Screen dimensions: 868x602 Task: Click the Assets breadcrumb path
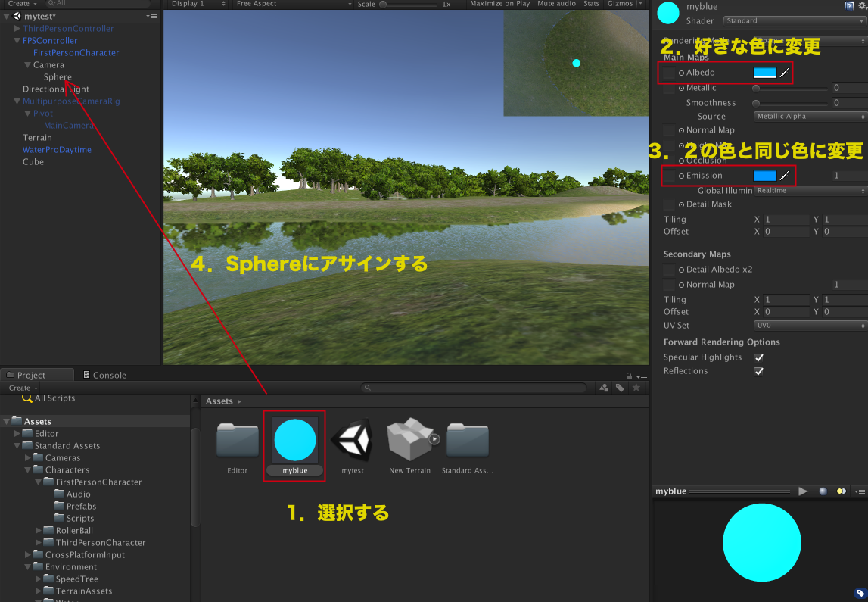click(x=219, y=401)
